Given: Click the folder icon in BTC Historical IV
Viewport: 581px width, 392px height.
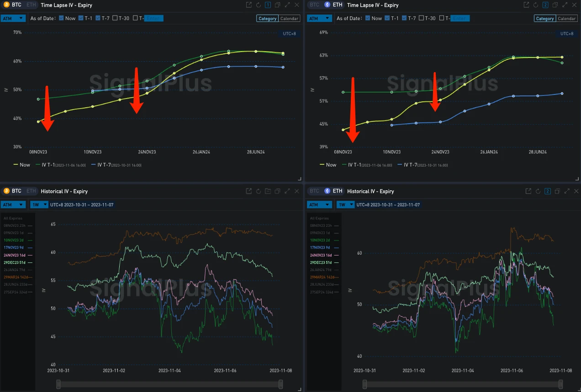Looking at the screenshot, I should 268,191.
